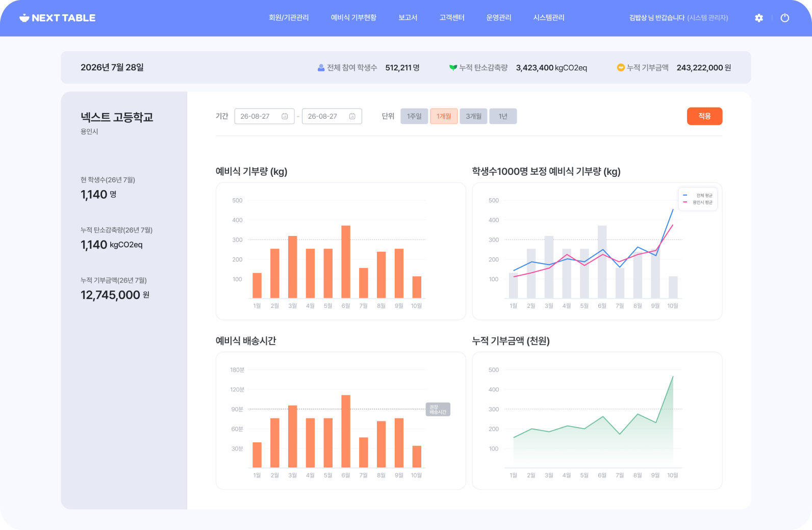Image resolution: width=812 pixels, height=530 pixels.
Task: Open settings with the gear icon
Action: tap(759, 18)
